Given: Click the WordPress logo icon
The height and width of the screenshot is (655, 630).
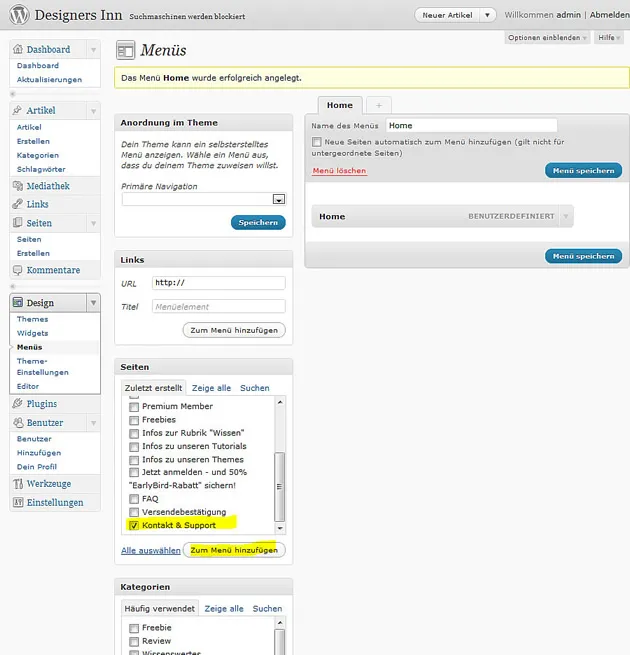Looking at the screenshot, I should click(19, 15).
